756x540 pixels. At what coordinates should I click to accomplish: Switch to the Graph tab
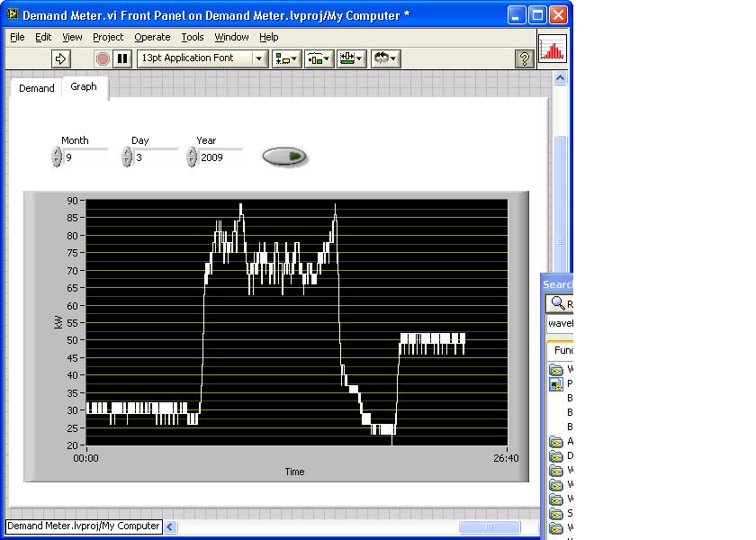(84, 86)
